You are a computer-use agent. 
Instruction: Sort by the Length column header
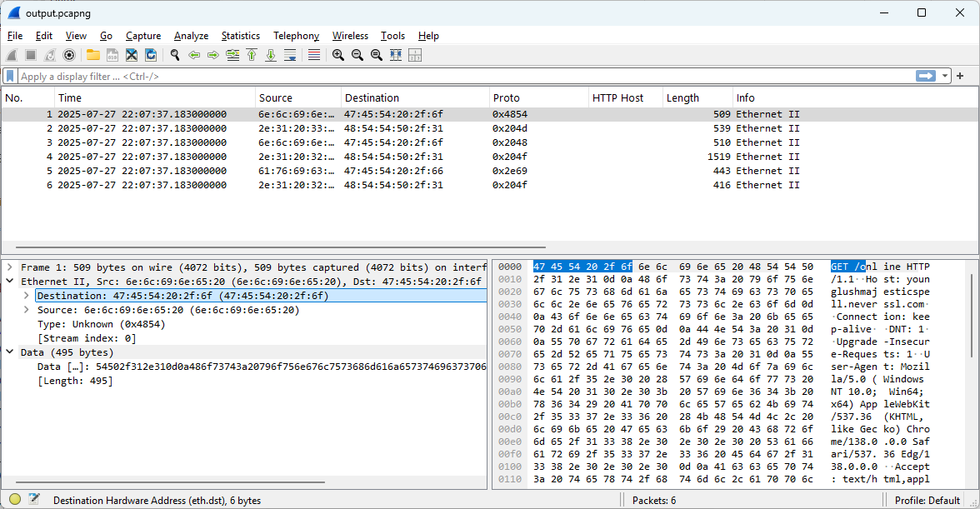(x=697, y=98)
